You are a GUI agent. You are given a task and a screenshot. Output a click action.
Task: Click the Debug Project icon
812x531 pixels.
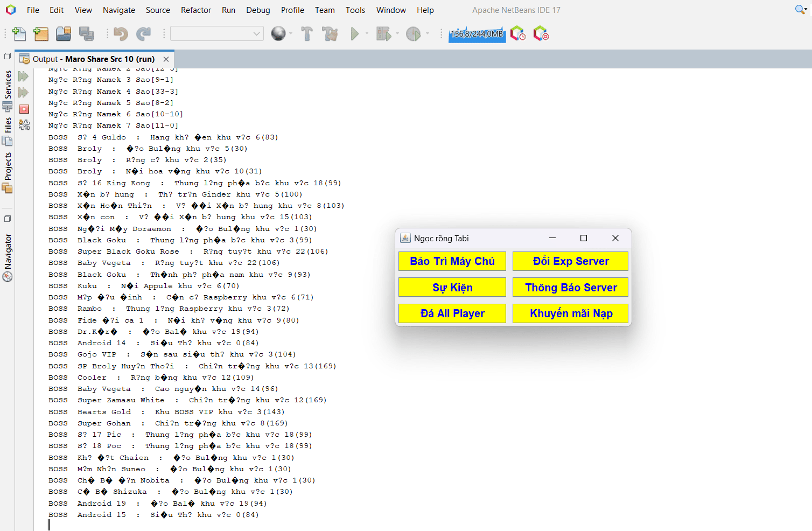pyautogui.click(x=383, y=34)
